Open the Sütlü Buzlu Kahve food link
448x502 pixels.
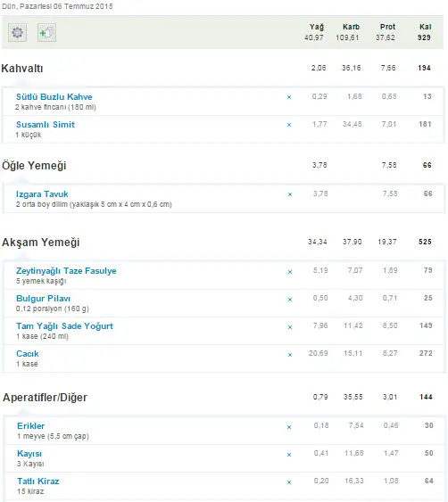point(54,96)
